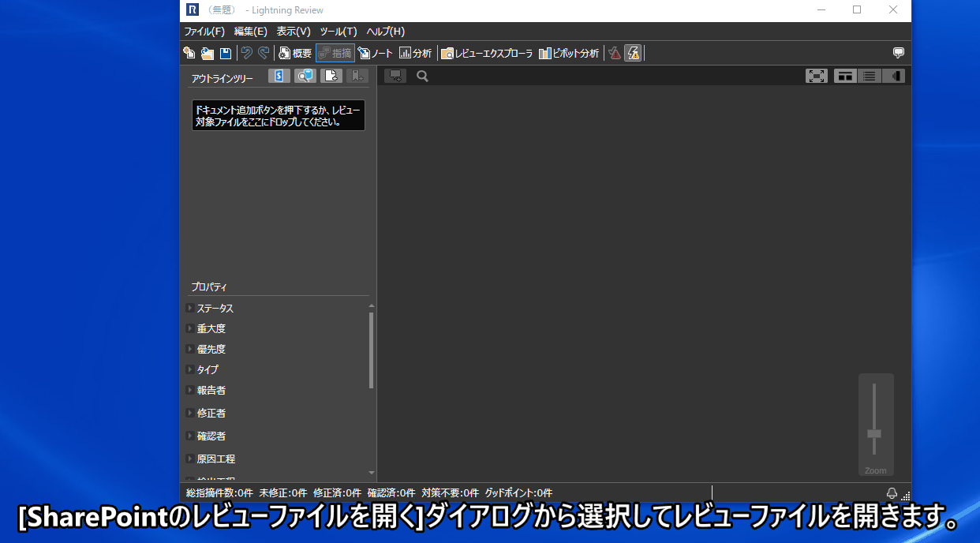980x543 pixels.
Task: Expand the 修正者 property
Action: [x=190, y=413]
